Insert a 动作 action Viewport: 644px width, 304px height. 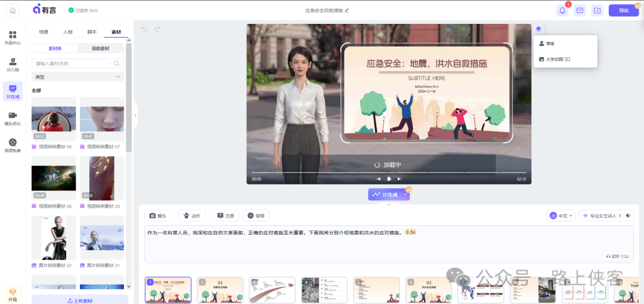(x=192, y=216)
